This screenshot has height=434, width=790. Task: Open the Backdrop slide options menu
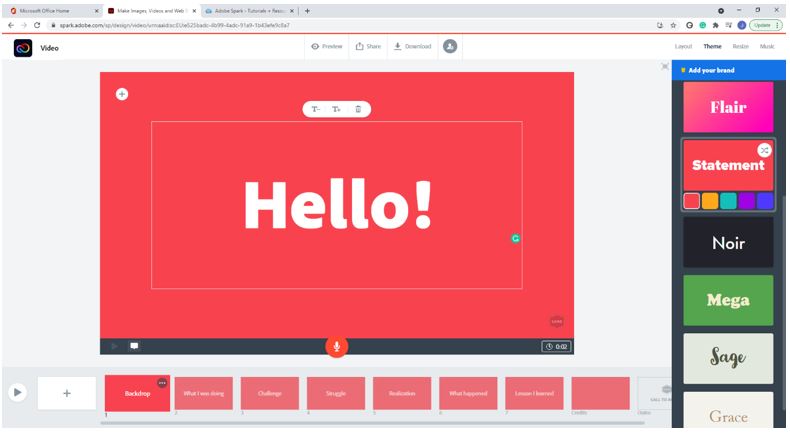coord(162,383)
